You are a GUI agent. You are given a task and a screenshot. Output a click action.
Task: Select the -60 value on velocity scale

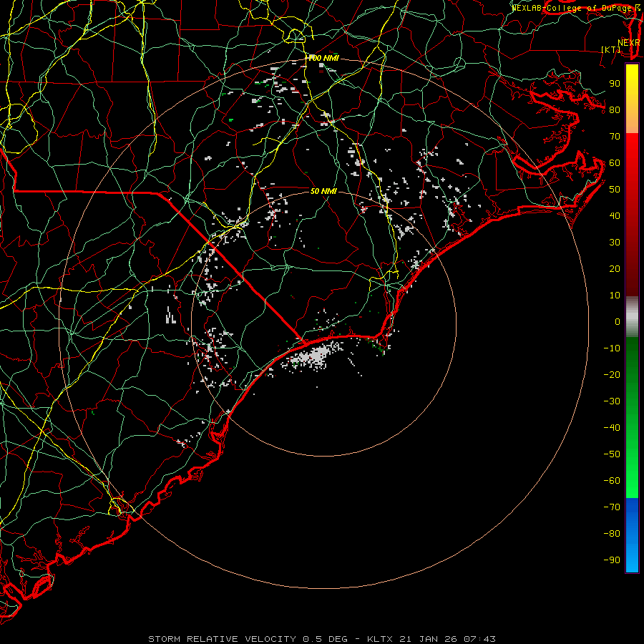612,481
